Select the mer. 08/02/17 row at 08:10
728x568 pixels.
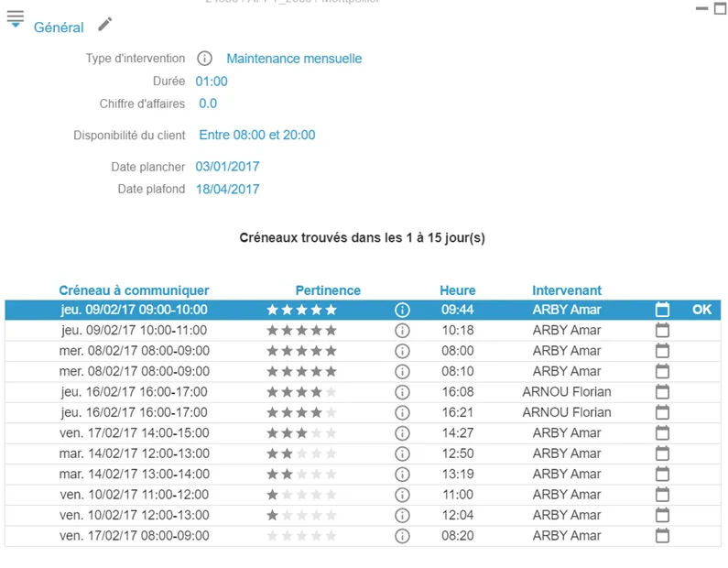pyautogui.click(x=363, y=372)
